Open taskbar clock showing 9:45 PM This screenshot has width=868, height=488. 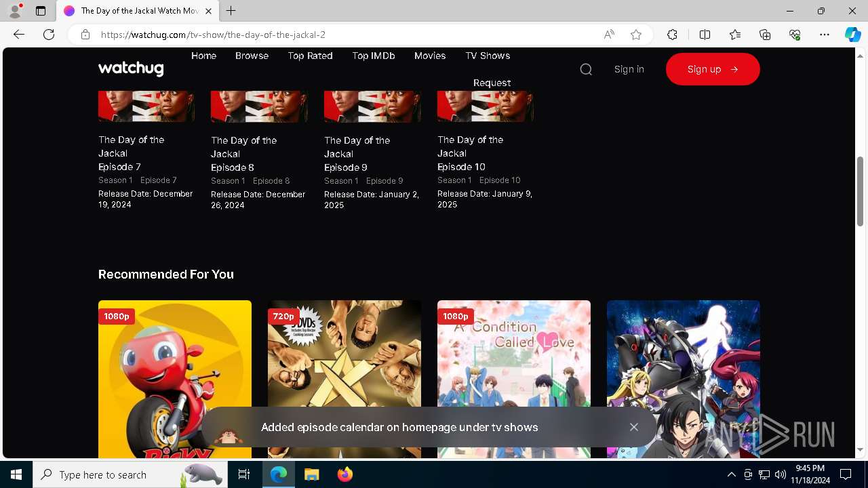tap(810, 474)
